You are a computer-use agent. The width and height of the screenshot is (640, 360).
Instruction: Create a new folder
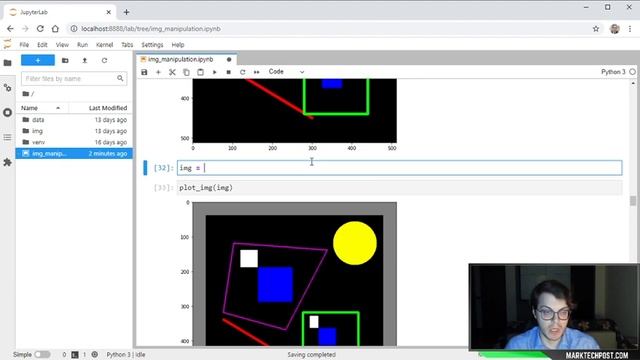click(65, 60)
